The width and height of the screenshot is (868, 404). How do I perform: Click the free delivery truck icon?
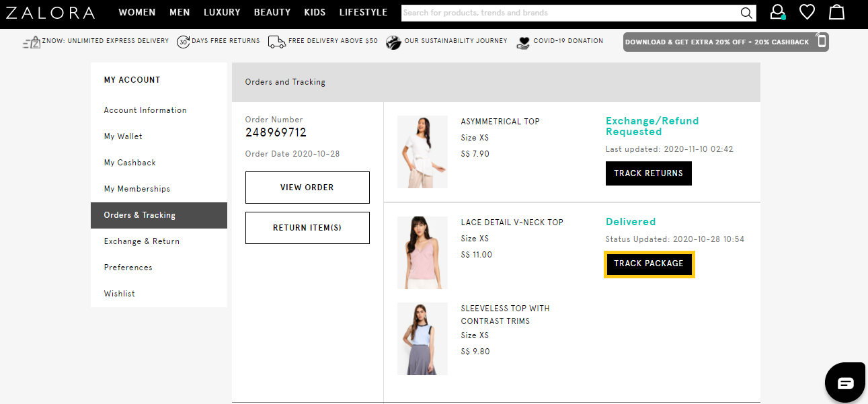[276, 41]
